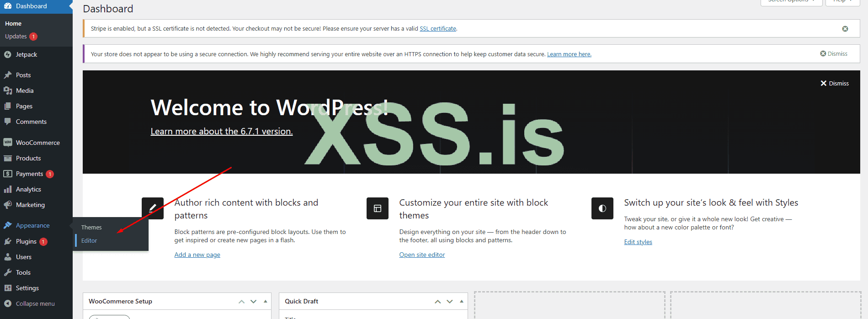
Task: Expand the Screen Options dropdown tab
Action: (791, 2)
